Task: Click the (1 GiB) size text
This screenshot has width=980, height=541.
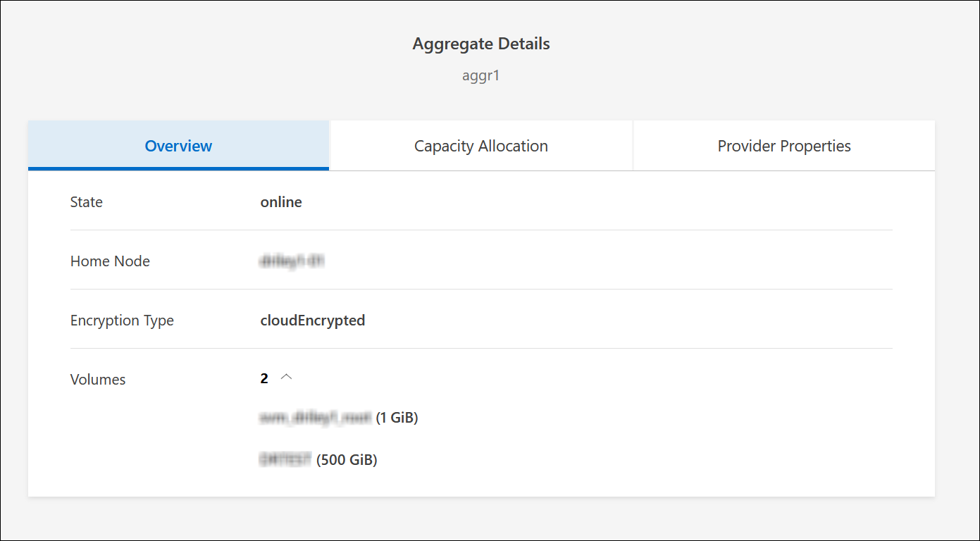Action: pyautogui.click(x=397, y=418)
